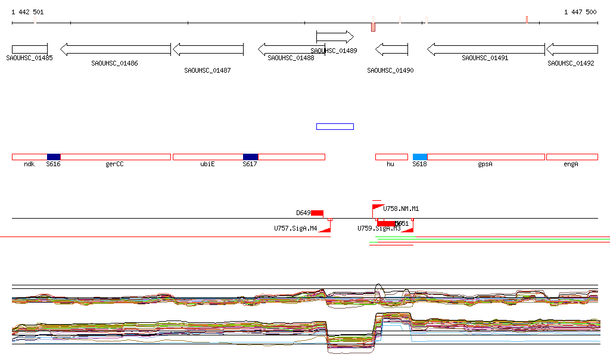Click the ubiE gene name label
This screenshot has height=364, width=610.
(207, 164)
